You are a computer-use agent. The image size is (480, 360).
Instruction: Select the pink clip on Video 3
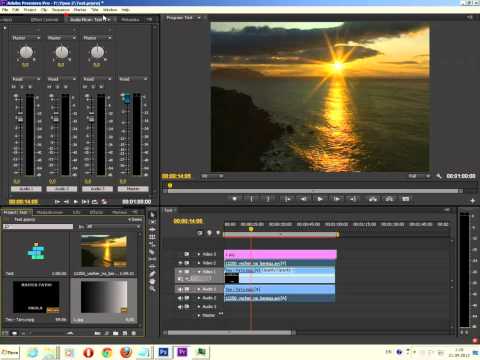pyautogui.click(x=280, y=255)
